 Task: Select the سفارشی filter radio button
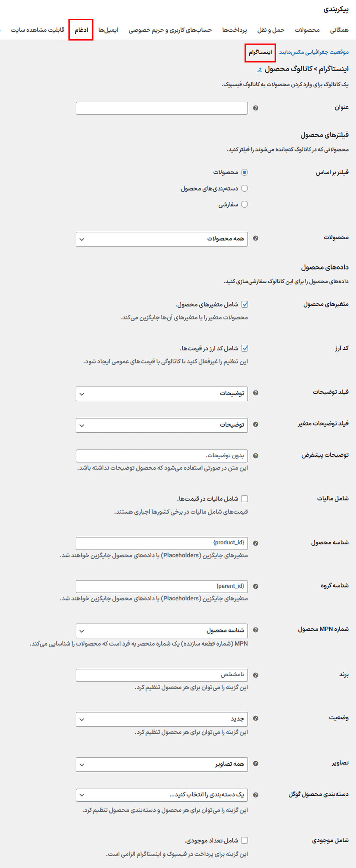[245, 204]
